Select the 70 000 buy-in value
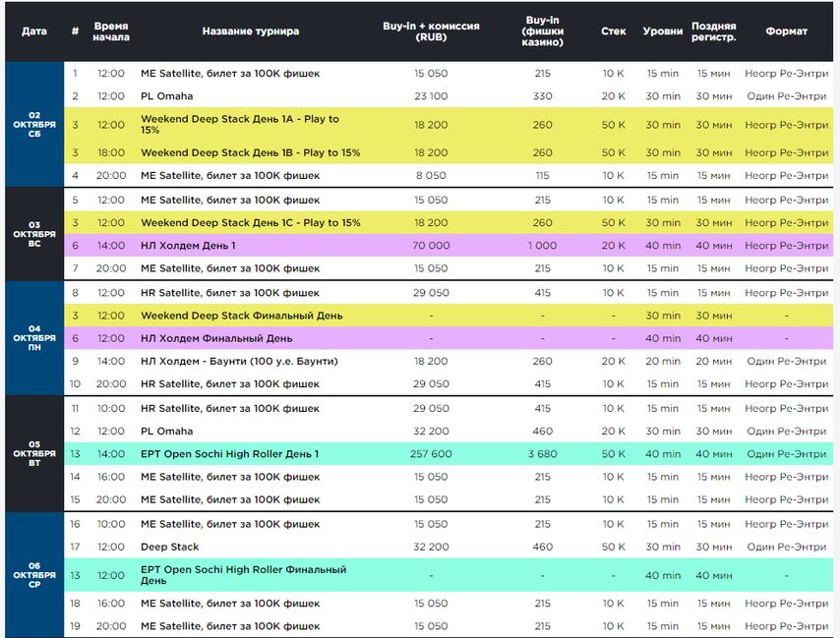 (x=431, y=246)
